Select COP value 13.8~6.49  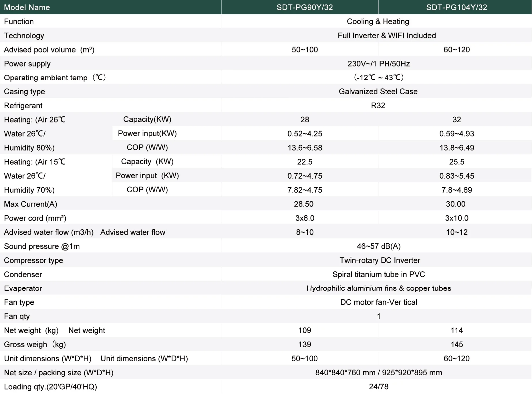(x=456, y=148)
